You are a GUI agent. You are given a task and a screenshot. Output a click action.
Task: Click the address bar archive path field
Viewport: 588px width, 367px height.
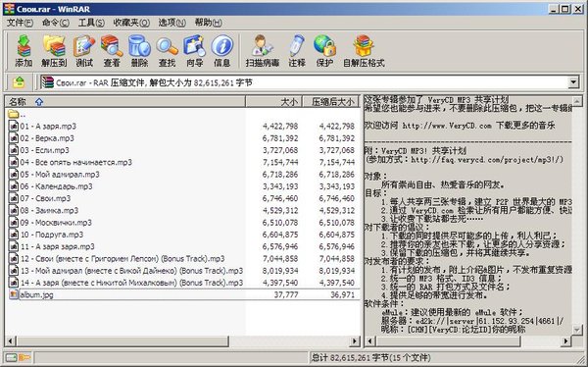(304, 82)
